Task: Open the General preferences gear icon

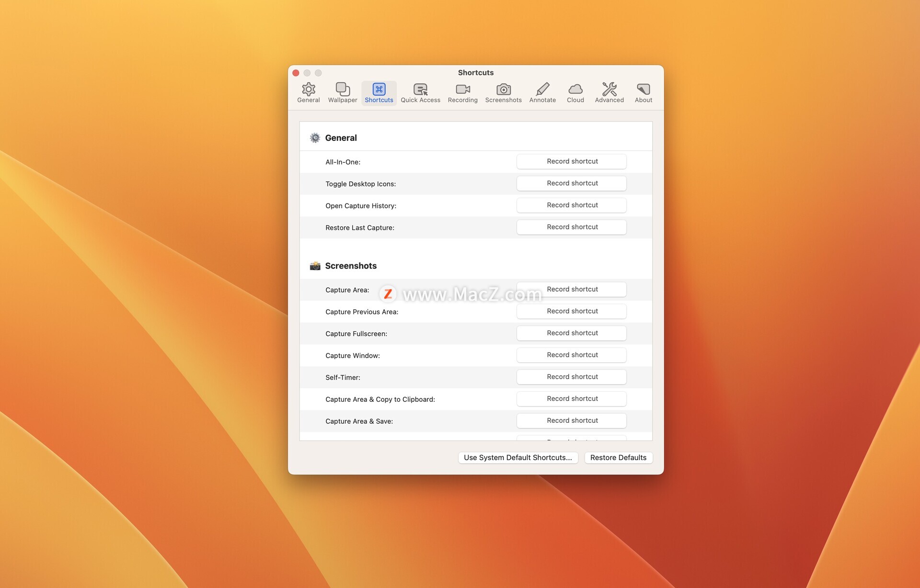Action: point(308,90)
